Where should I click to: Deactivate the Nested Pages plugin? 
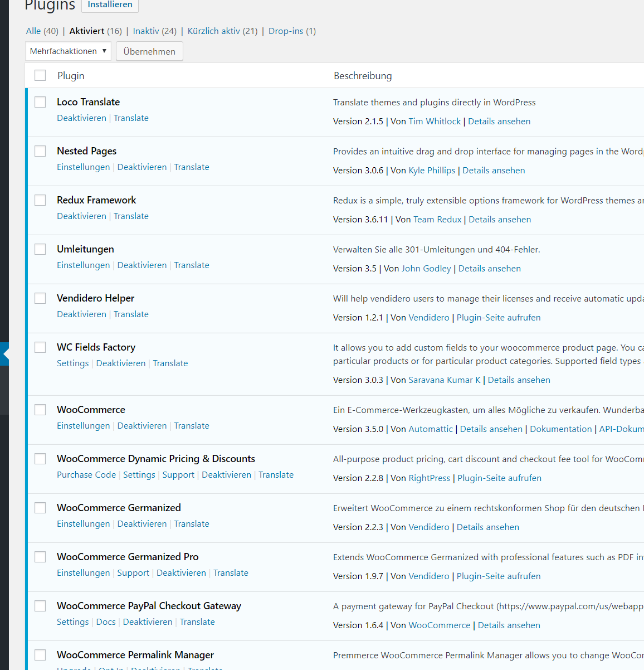(142, 167)
